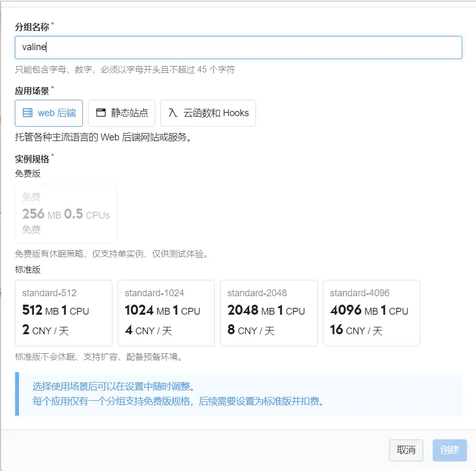Select the web 后端 scenario text
Image resolution: width=476 pixels, height=471 pixels.
pyautogui.click(x=56, y=113)
